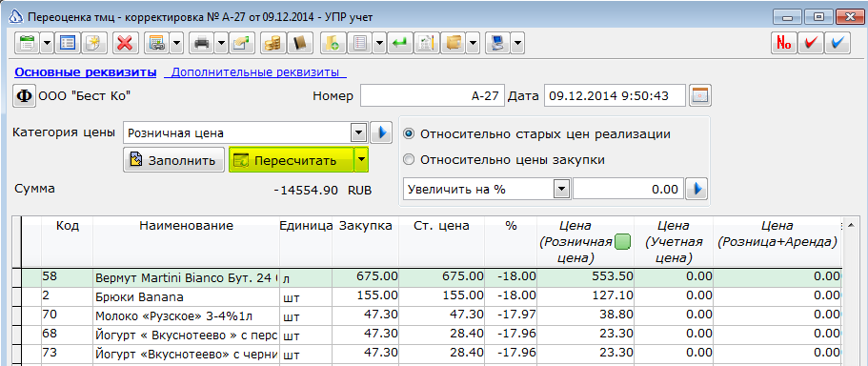Expand dropdown next to computer monitor icon
The width and height of the screenshot is (868, 366).
(x=518, y=43)
